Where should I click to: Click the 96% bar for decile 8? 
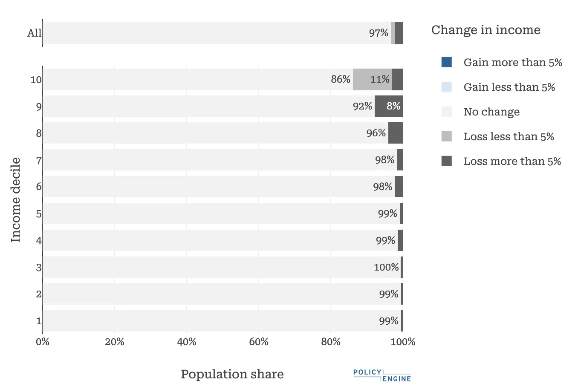[x=213, y=133]
